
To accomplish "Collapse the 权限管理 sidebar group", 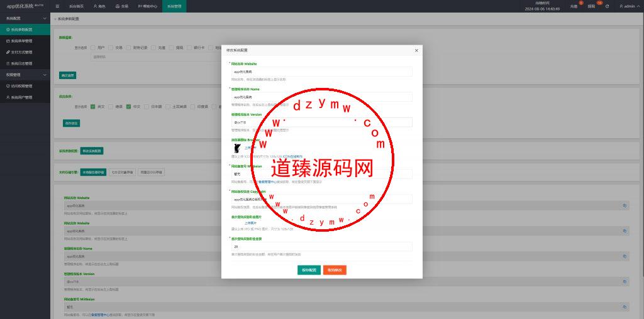I will 25,75.
